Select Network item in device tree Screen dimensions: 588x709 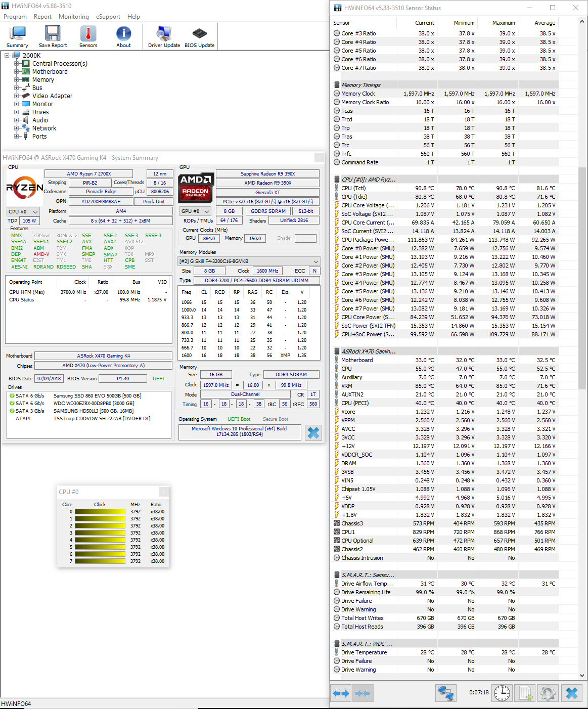[44, 128]
